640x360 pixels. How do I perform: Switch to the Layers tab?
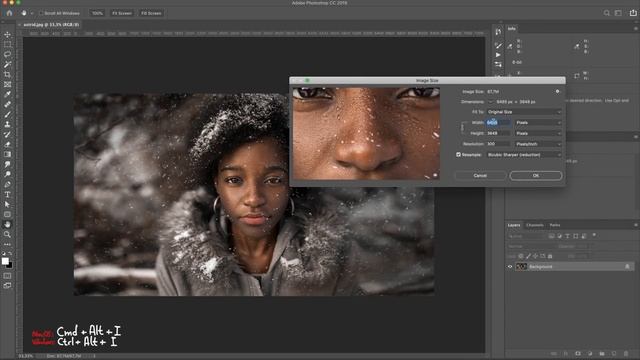tap(514, 225)
